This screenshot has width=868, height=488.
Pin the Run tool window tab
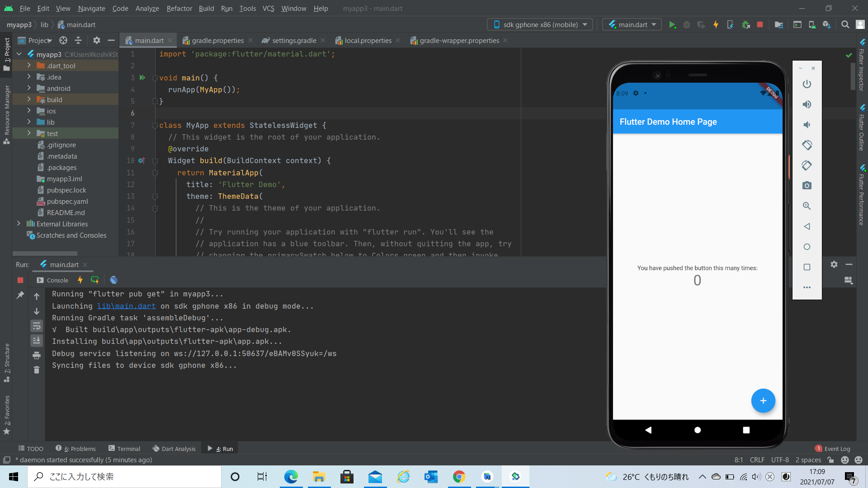click(x=20, y=295)
